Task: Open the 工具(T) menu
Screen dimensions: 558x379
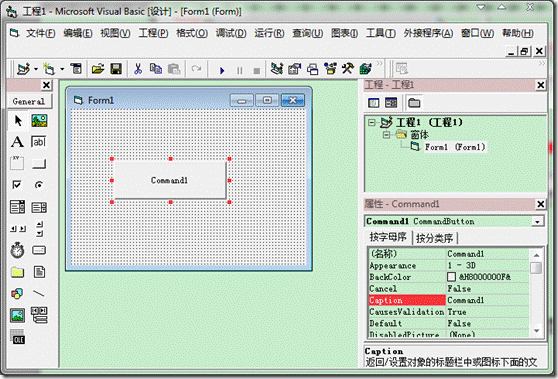Action: tap(381, 33)
